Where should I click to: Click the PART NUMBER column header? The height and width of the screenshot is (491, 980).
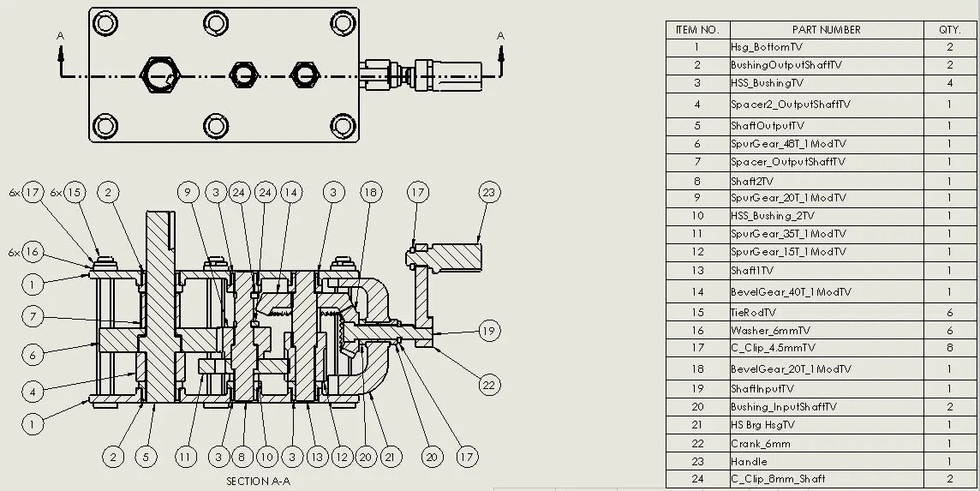click(827, 30)
